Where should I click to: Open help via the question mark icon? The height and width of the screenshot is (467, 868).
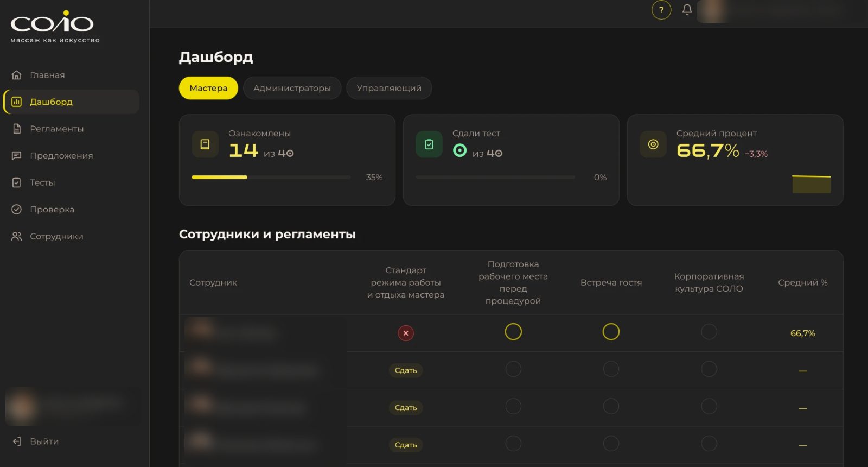[661, 10]
